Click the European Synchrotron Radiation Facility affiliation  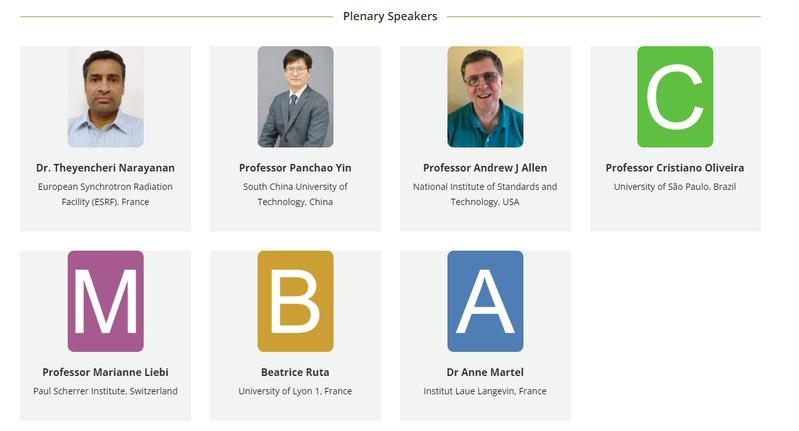coord(105,194)
